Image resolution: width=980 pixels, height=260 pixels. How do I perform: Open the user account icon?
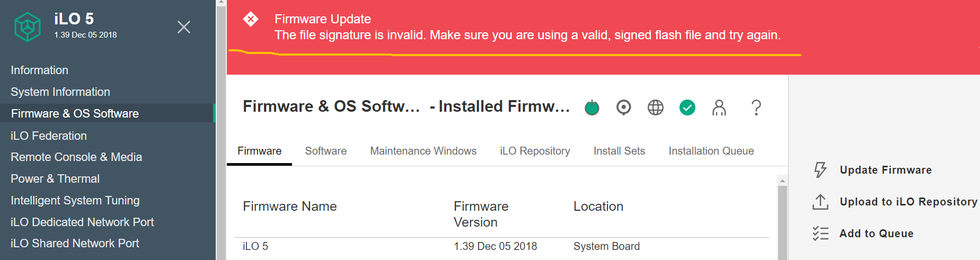tap(719, 108)
